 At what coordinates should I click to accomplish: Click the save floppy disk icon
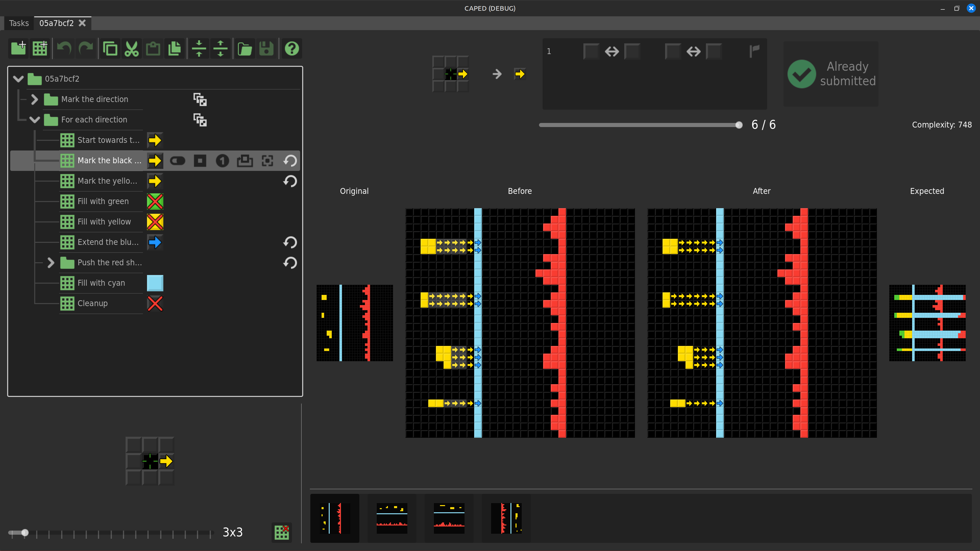coord(266,49)
